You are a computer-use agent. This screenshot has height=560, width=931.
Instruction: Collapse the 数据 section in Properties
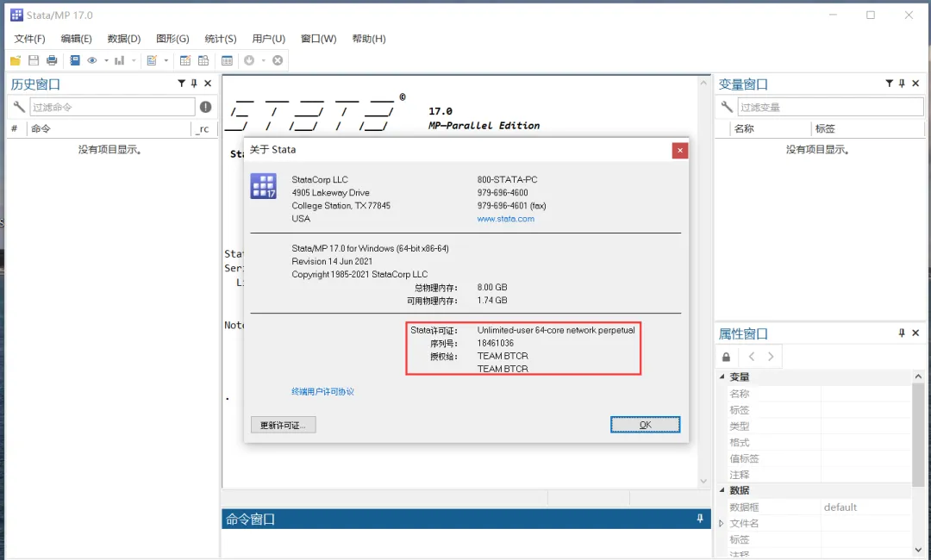coord(722,490)
